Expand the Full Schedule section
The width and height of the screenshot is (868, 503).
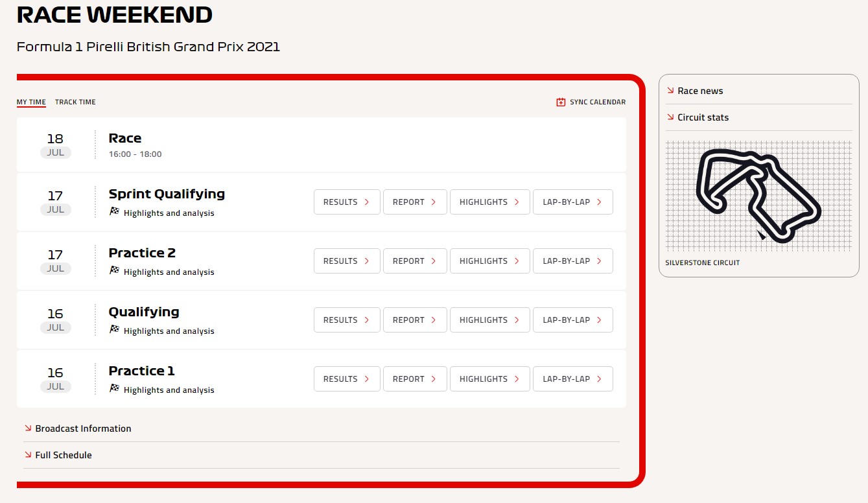[x=64, y=455]
